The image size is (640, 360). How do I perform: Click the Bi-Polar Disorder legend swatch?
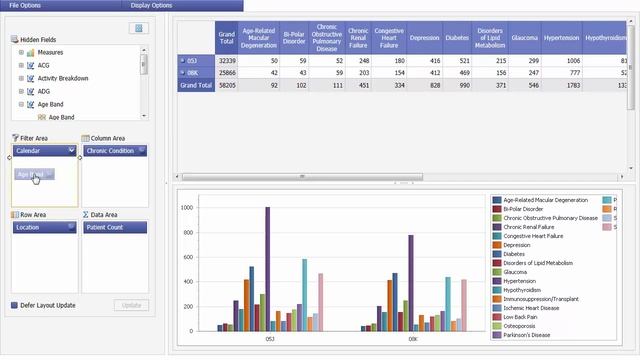tap(497, 209)
